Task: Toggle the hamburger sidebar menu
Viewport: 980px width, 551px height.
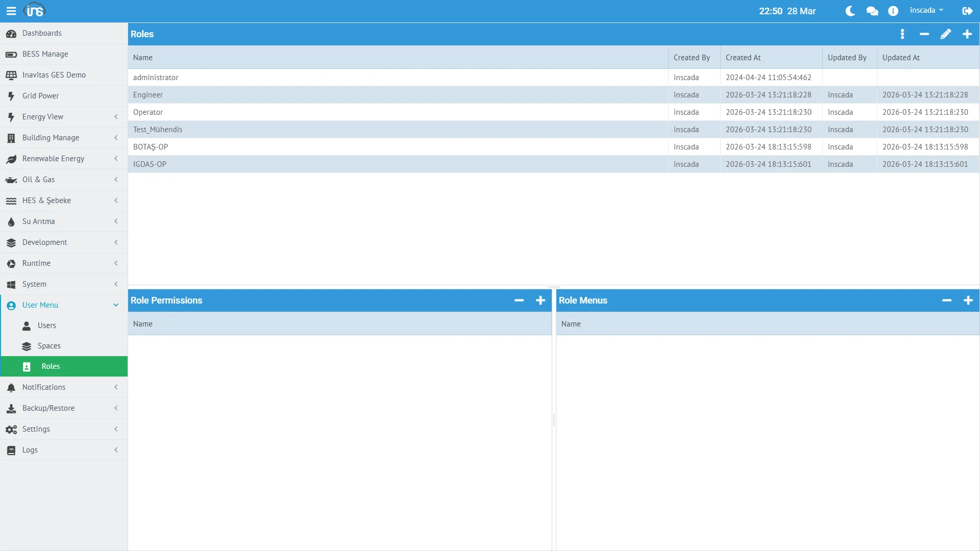Action: coord(11,11)
